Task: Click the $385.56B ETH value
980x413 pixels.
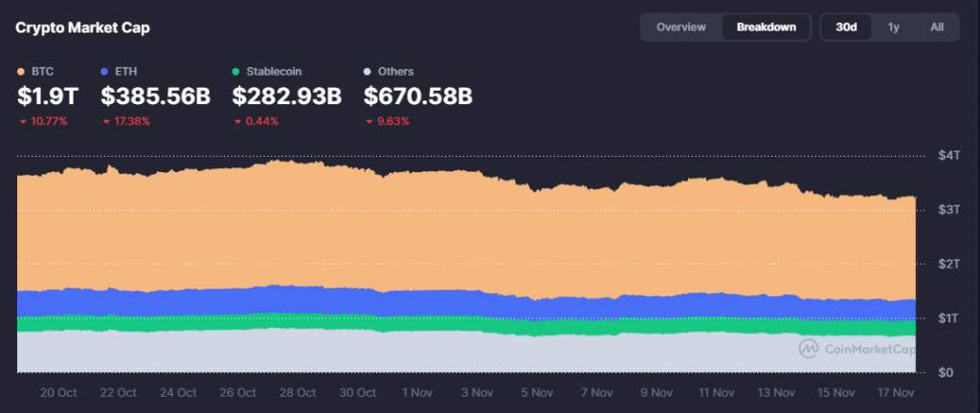Action: click(x=156, y=97)
